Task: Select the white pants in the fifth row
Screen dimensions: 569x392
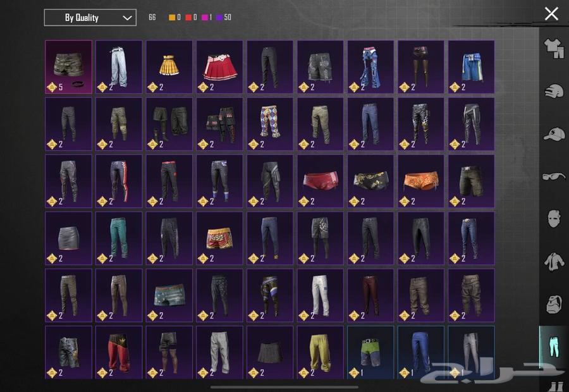Action: 320,295
